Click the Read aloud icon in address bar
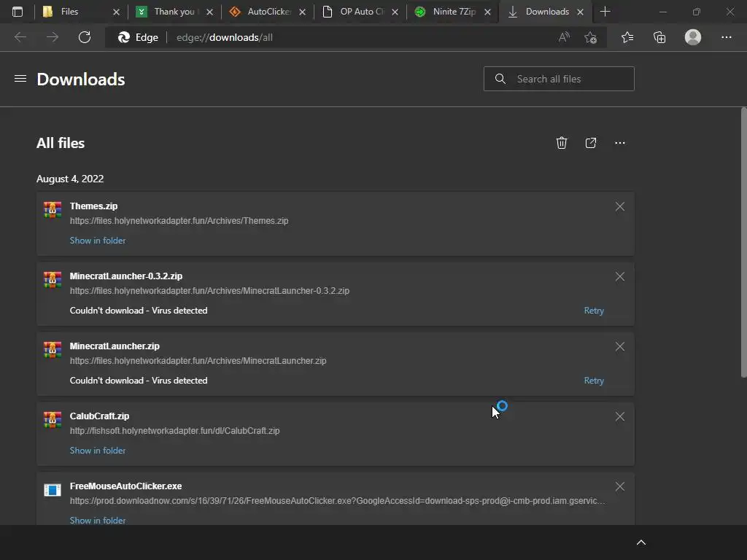 564,37
